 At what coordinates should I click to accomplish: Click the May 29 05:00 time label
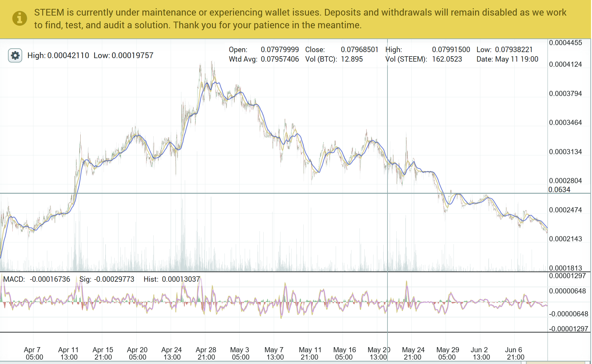447,354
